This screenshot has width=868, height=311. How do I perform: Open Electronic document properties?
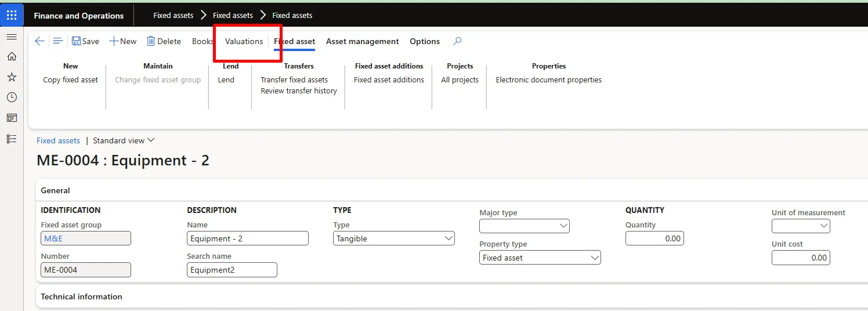[x=548, y=80]
